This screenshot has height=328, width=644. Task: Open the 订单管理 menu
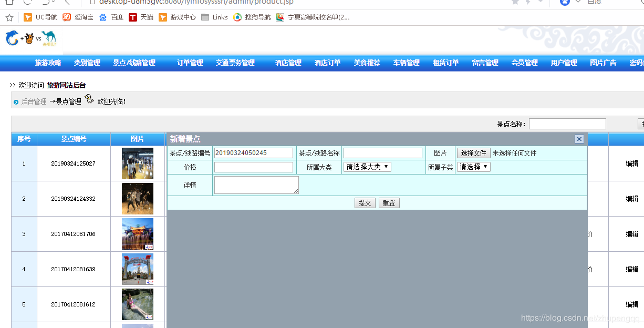coord(190,63)
